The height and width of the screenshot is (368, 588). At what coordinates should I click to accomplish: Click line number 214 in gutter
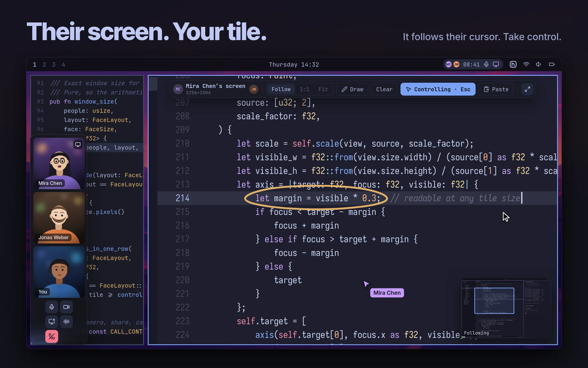[x=183, y=198]
